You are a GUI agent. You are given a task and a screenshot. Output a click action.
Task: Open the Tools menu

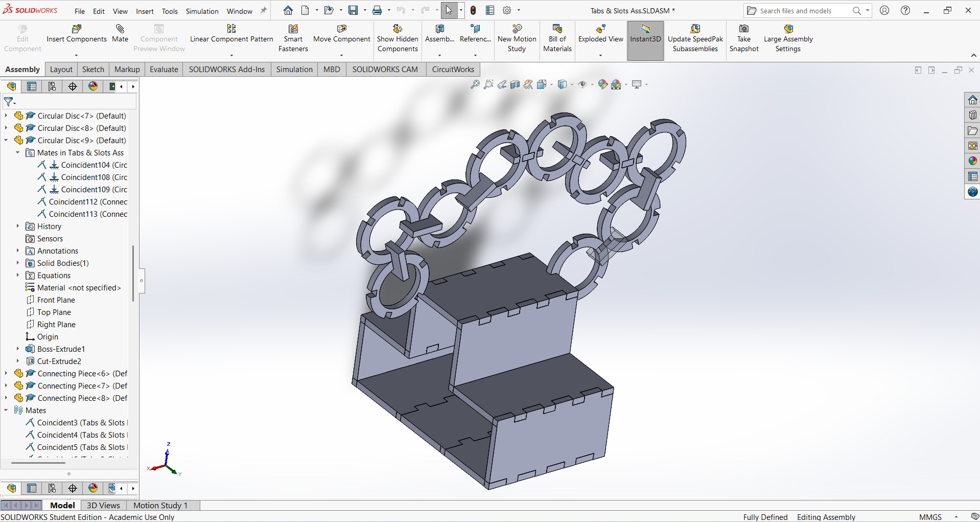point(170,11)
